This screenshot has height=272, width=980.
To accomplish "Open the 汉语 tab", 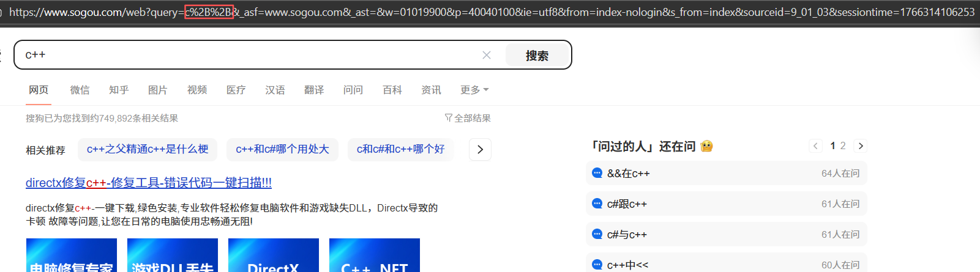I will [x=275, y=90].
